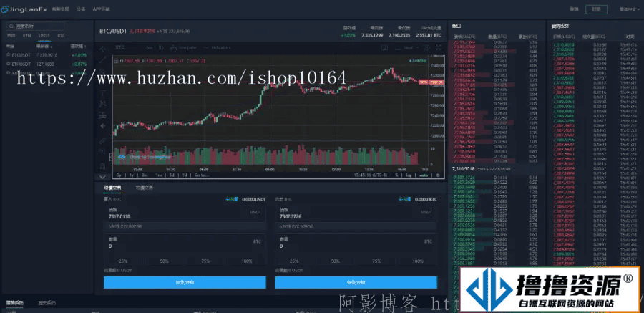644x313 pixels.
Task: Toggle log scale on chart
Action: point(409,175)
